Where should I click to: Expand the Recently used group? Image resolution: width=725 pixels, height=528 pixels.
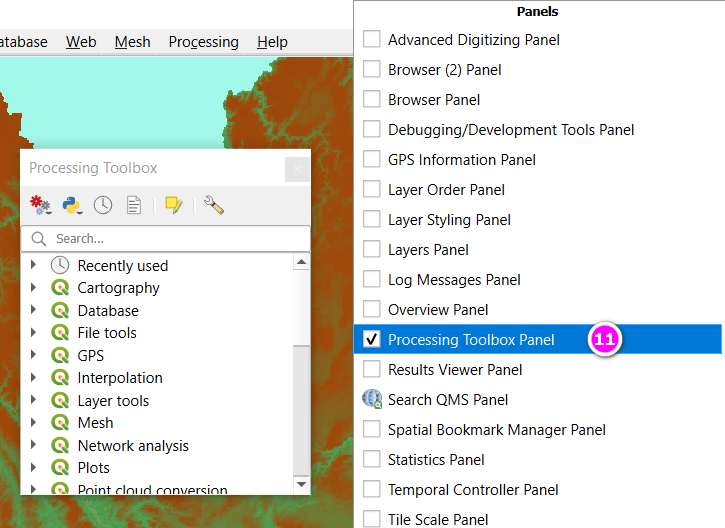33,265
